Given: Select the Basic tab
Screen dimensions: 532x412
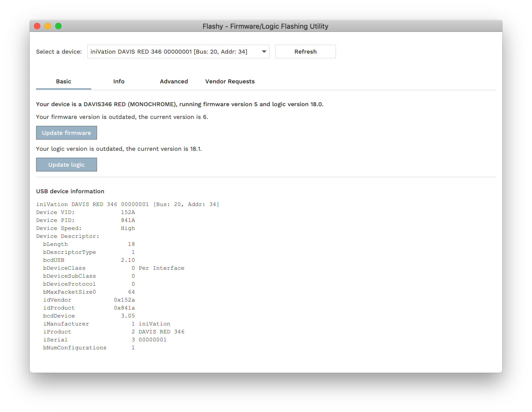Looking at the screenshot, I should 64,81.
